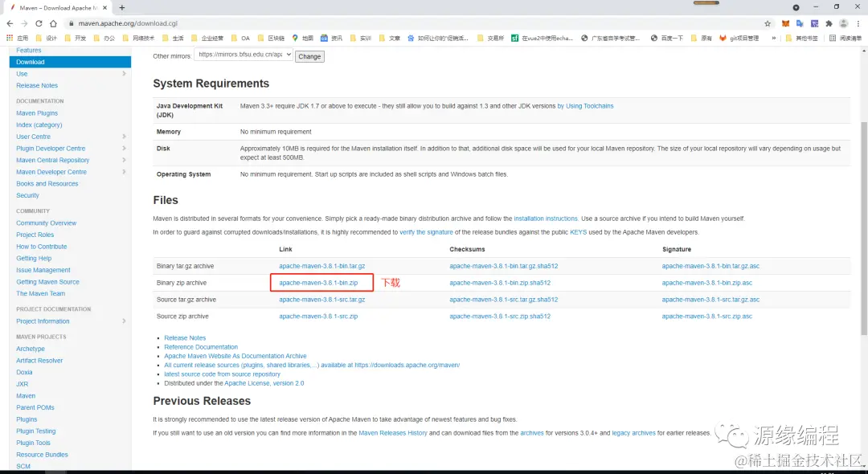Show more bookmarks with the » chevron
This screenshot has height=474, width=868.
click(x=773, y=39)
